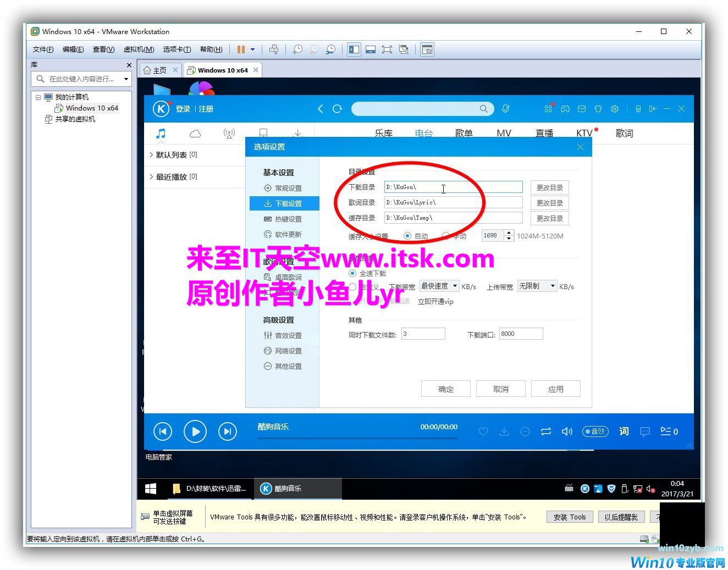Start playback with the play button
Screen dimensions: 728x570
point(195,431)
